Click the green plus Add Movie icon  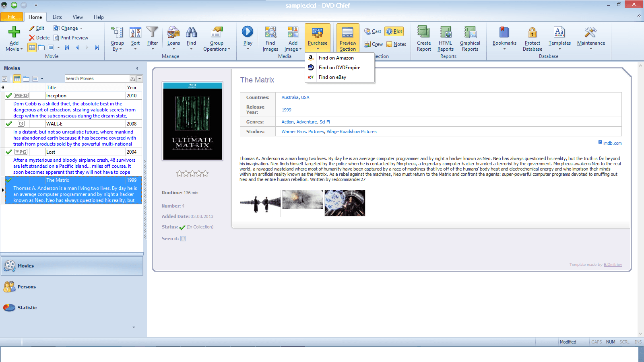pos(14,32)
